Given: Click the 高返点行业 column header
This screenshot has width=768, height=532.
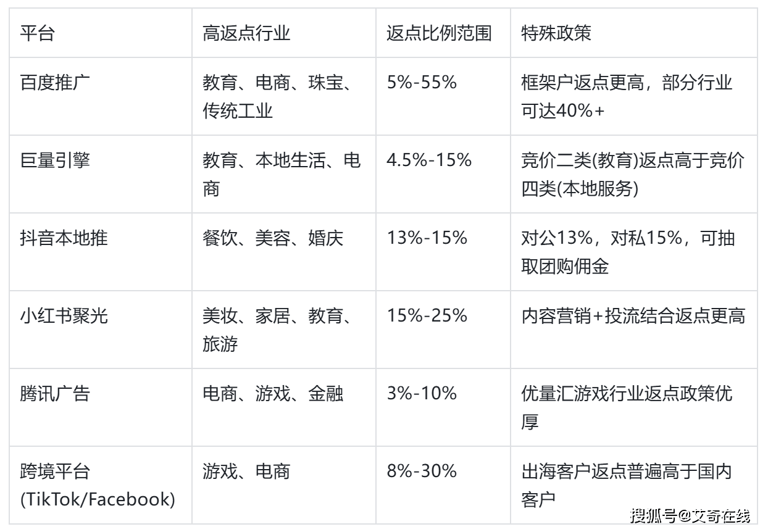Looking at the screenshot, I should tap(246, 33).
